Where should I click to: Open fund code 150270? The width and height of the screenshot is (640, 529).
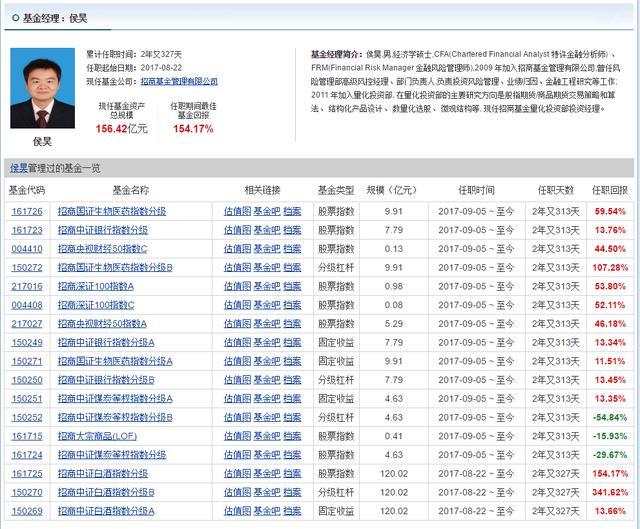coord(27,493)
